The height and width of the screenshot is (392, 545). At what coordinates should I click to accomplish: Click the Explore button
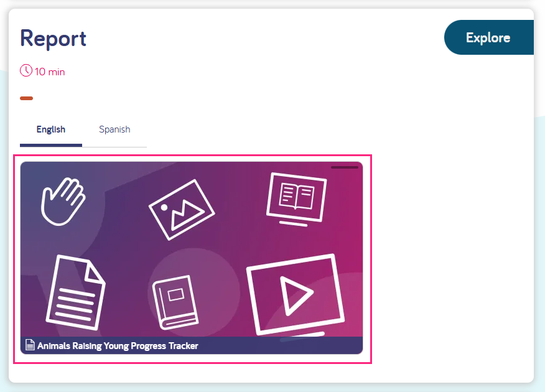pos(489,37)
